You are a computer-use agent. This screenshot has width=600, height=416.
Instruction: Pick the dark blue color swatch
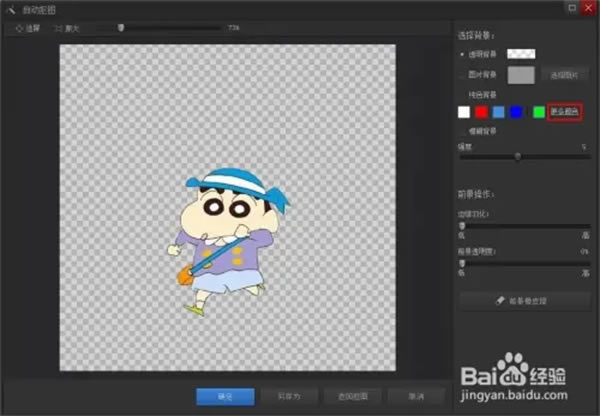point(516,112)
